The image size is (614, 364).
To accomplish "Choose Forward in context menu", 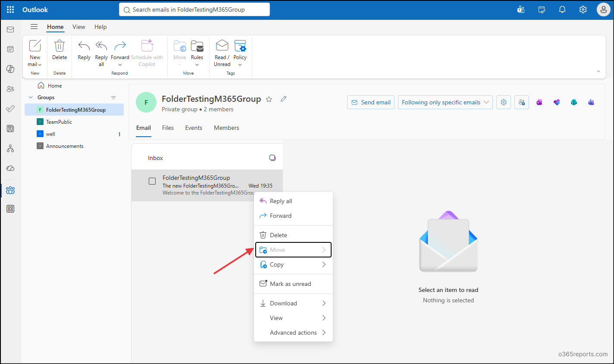I will click(x=293, y=216).
